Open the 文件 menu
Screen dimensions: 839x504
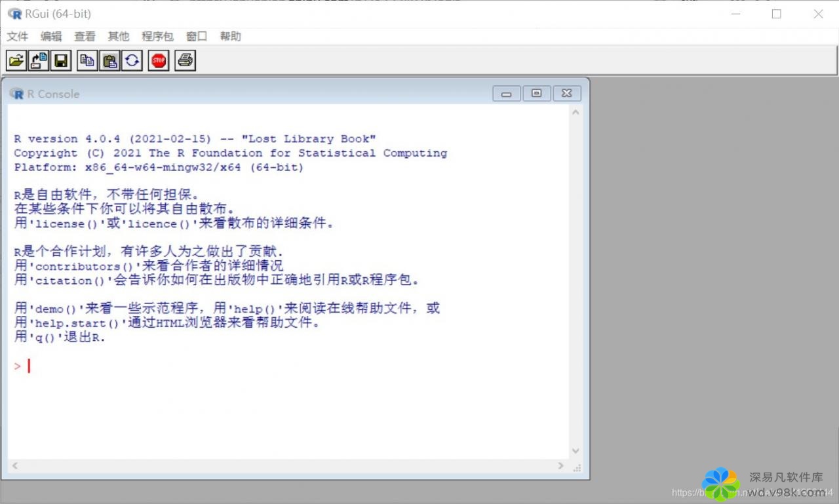click(17, 37)
